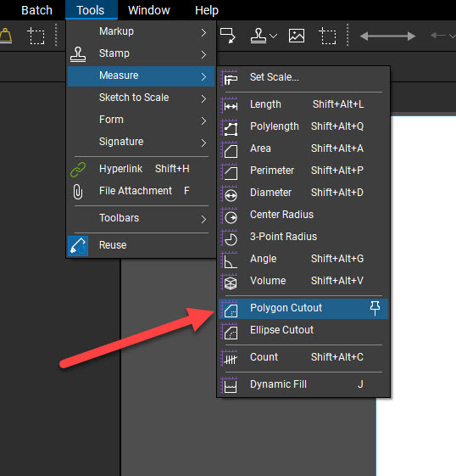Choose the Ellipse Cutout tool icon
456x476 pixels.
pos(230,331)
